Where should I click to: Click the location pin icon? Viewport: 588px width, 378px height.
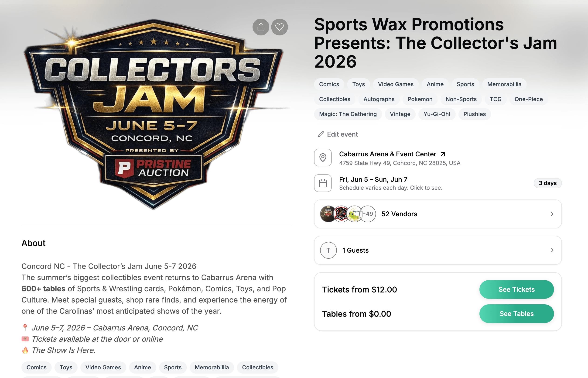[323, 158]
